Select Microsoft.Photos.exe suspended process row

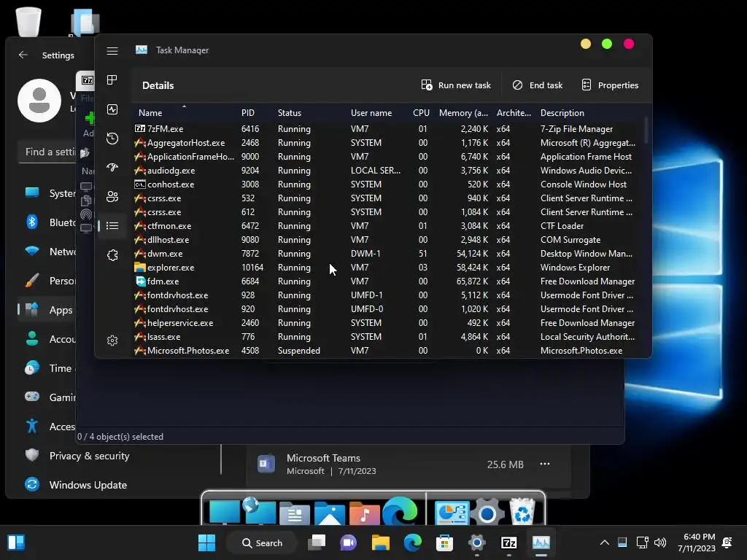coord(387,351)
